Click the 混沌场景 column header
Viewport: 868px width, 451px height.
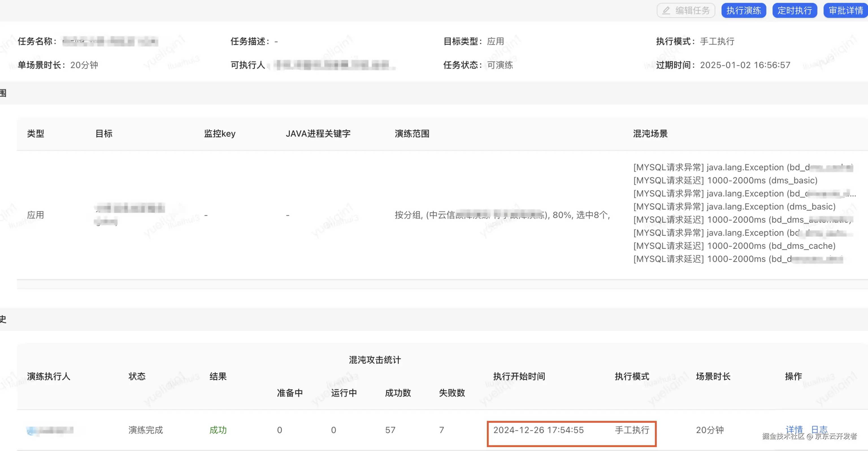pyautogui.click(x=650, y=134)
